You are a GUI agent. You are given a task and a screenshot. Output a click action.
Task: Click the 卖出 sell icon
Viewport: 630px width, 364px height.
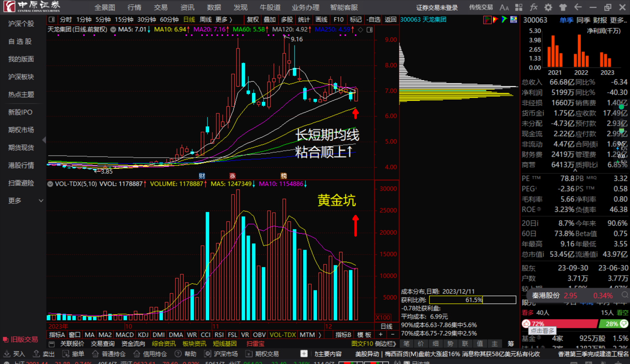(x=36, y=354)
